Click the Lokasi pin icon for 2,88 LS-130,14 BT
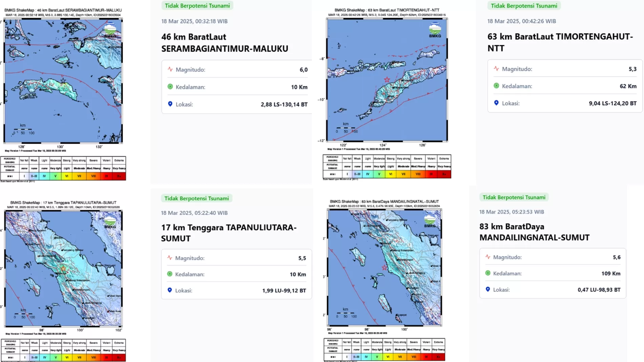Viewport: 644px width, 362px height. pyautogui.click(x=170, y=104)
